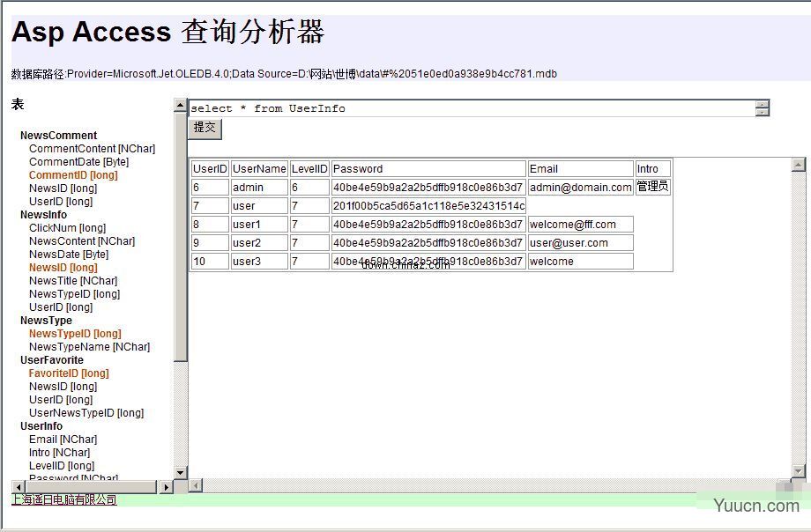Select the NewsComment table name
The height and width of the screenshot is (532, 811).
58,136
